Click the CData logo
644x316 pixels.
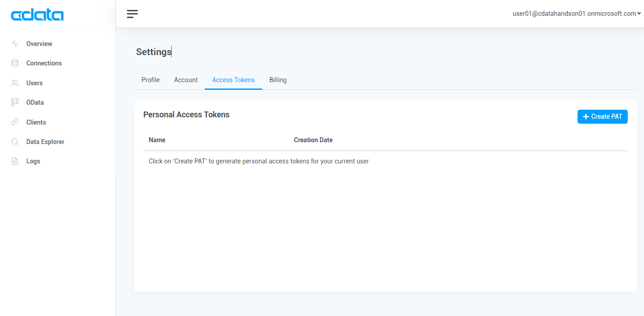point(38,15)
